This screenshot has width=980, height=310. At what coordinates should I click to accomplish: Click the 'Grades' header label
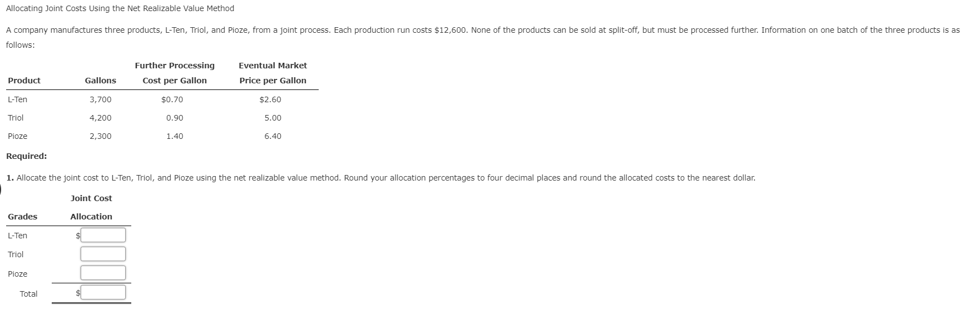tap(23, 217)
